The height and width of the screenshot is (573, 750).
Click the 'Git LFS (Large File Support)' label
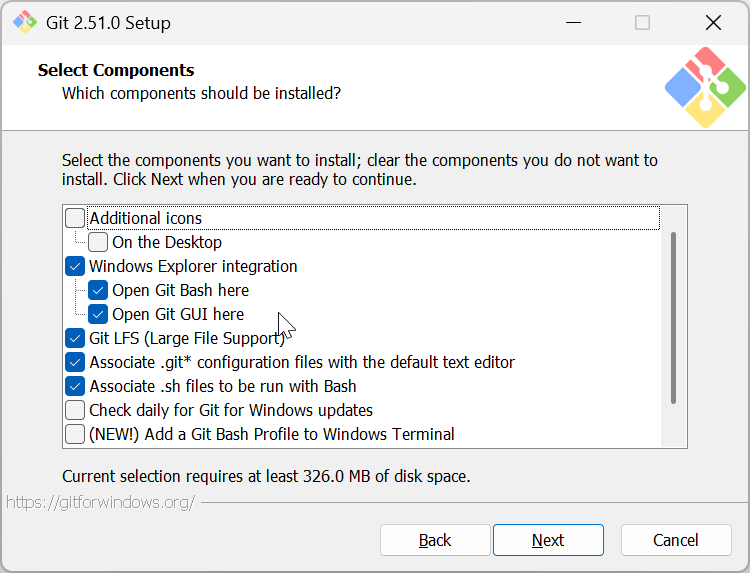187,338
